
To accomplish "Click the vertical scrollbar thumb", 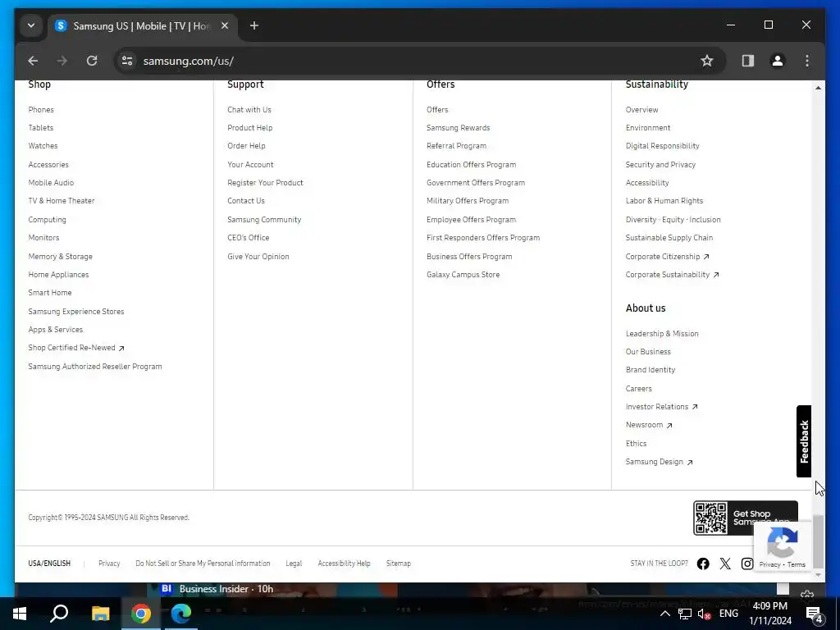I will [818, 541].
